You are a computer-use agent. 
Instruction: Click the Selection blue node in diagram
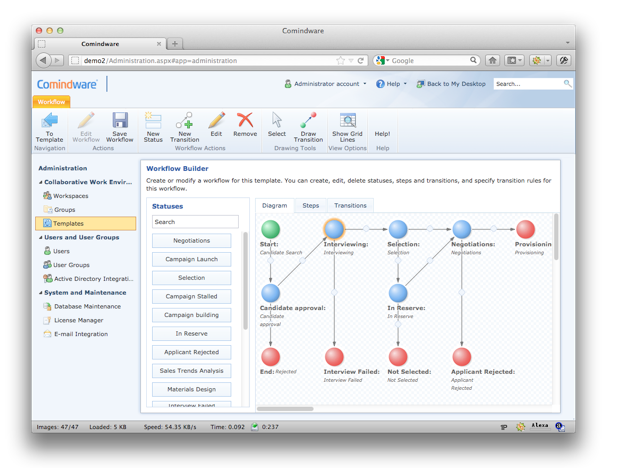tap(398, 229)
